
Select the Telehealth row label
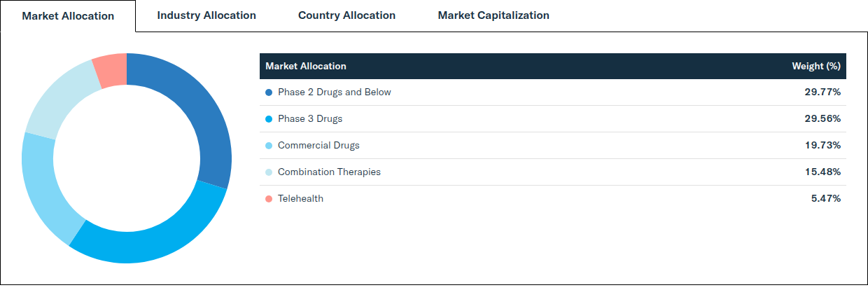click(300, 199)
